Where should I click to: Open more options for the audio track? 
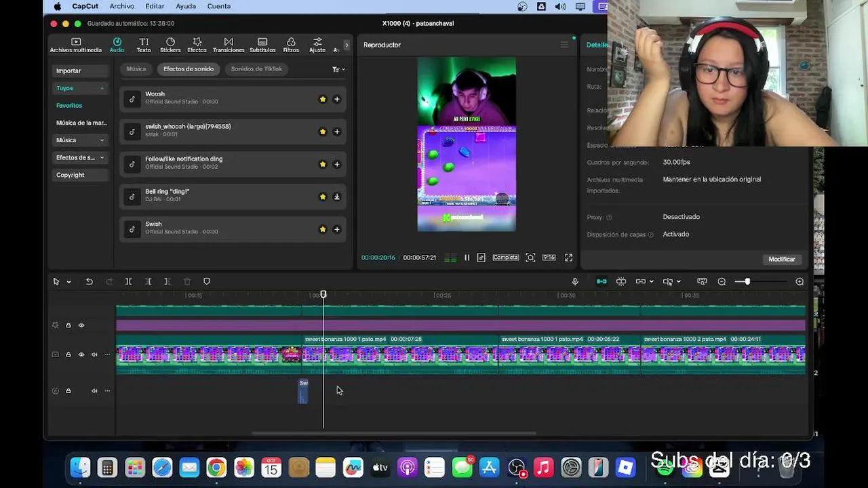[x=107, y=390]
